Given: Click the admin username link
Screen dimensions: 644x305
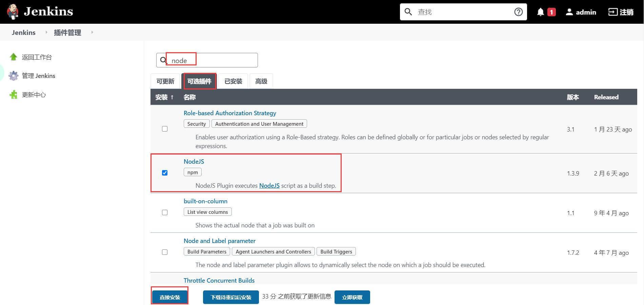Looking at the screenshot, I should coord(586,12).
